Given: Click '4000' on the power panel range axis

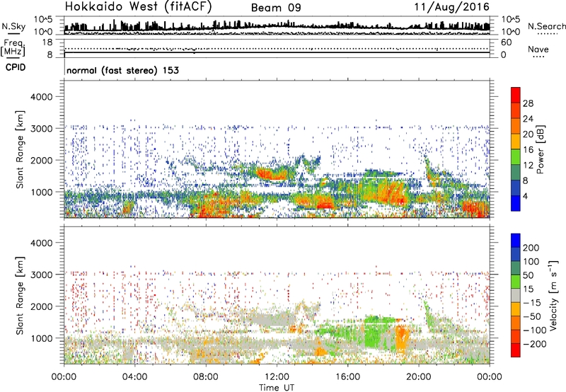Looking at the screenshot, I should pos(42,97).
